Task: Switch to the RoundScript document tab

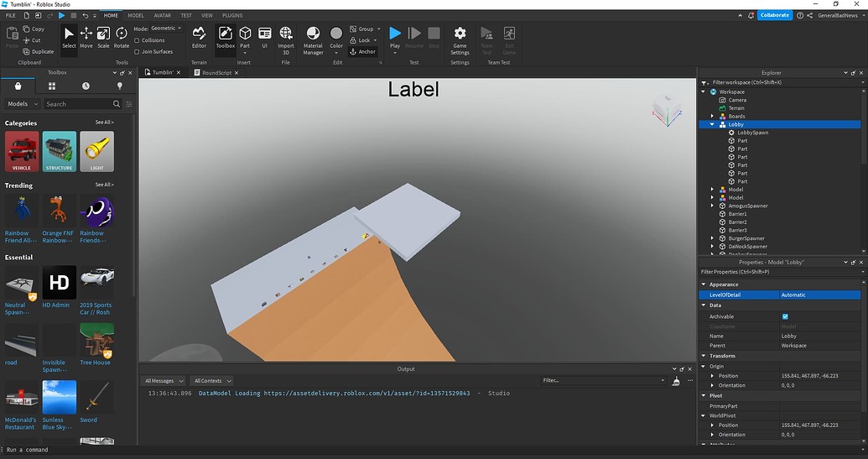Action: tap(216, 72)
